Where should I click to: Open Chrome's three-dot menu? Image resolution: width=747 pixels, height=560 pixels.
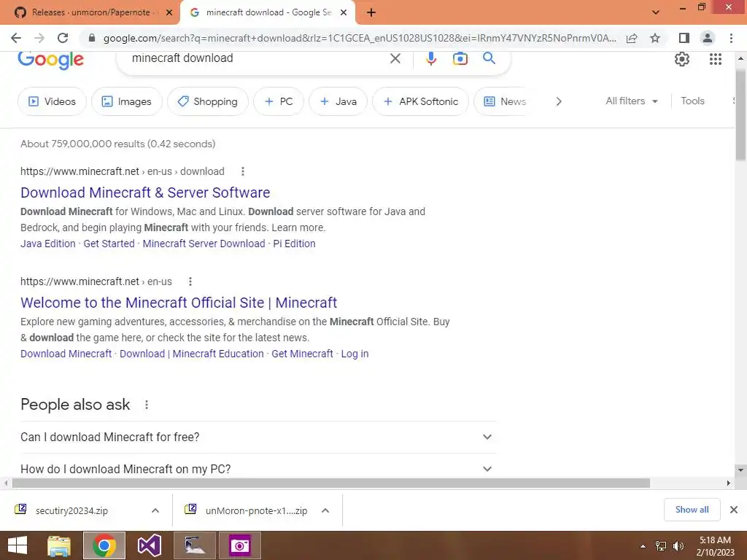[x=731, y=38]
